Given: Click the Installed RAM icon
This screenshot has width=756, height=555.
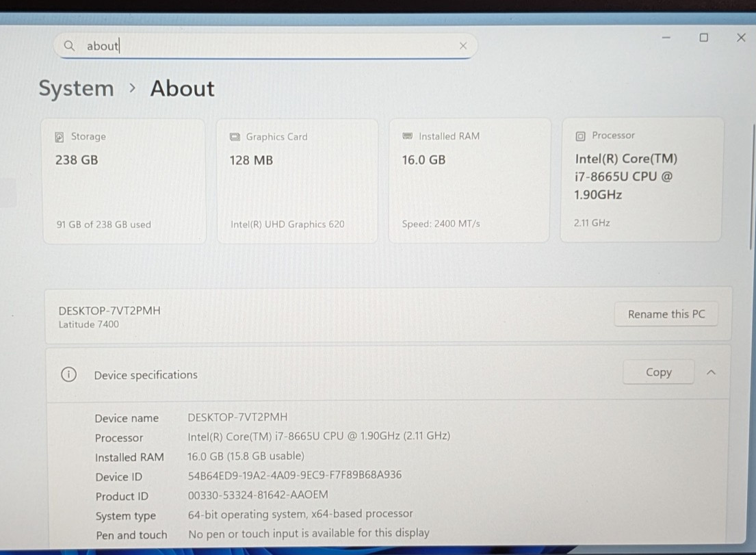Looking at the screenshot, I should (x=407, y=136).
